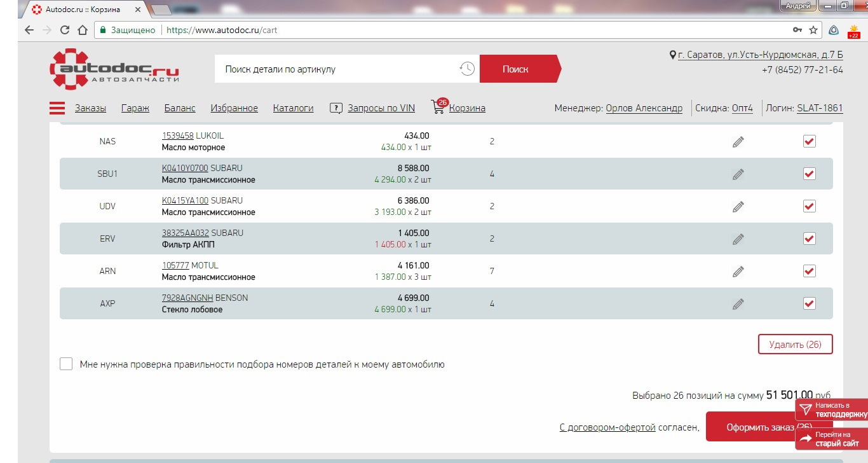
Task: Click the shopping cart icon with badge
Action: [x=438, y=106]
